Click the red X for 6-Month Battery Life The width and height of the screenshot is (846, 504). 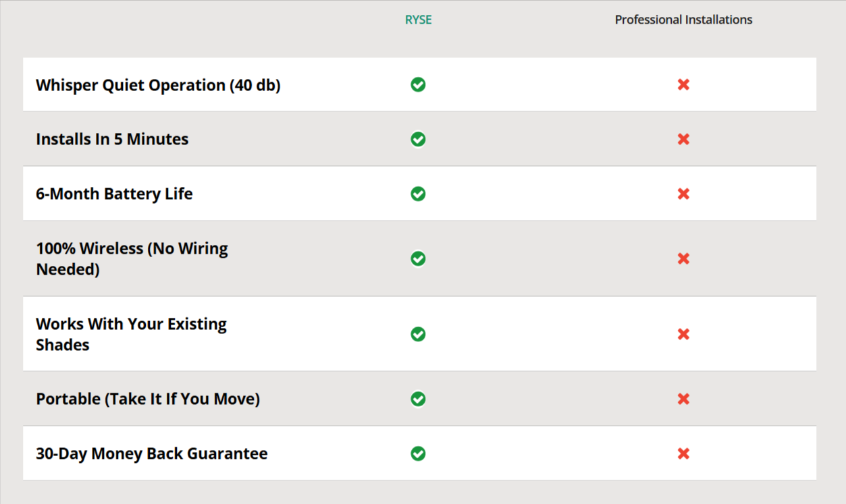pyautogui.click(x=683, y=194)
